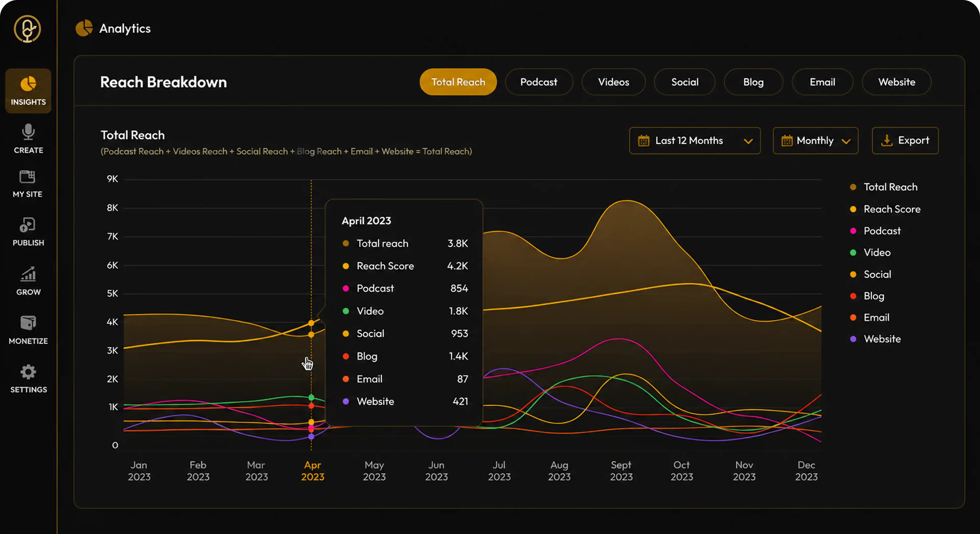Click the Jul 2023 axis label
The height and width of the screenshot is (534, 980).
point(499,471)
